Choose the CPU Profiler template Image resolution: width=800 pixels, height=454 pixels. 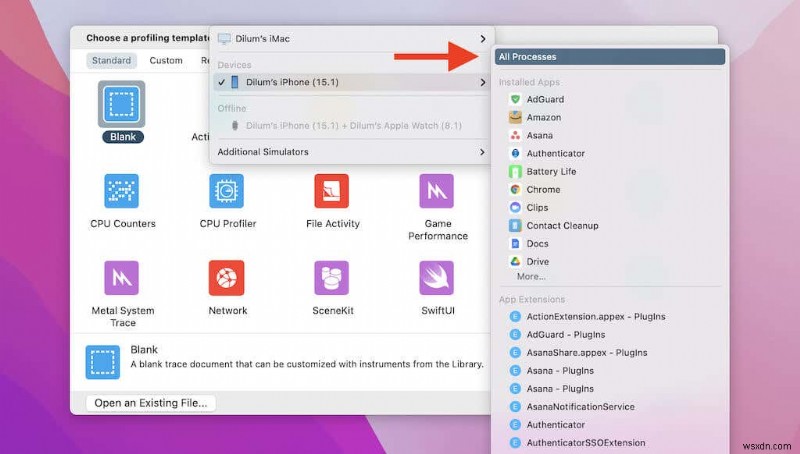(227, 191)
